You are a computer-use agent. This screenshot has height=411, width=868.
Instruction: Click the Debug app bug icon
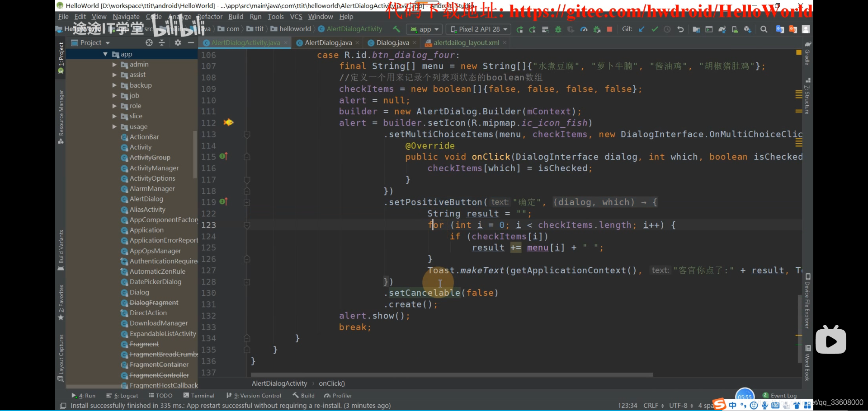(558, 29)
